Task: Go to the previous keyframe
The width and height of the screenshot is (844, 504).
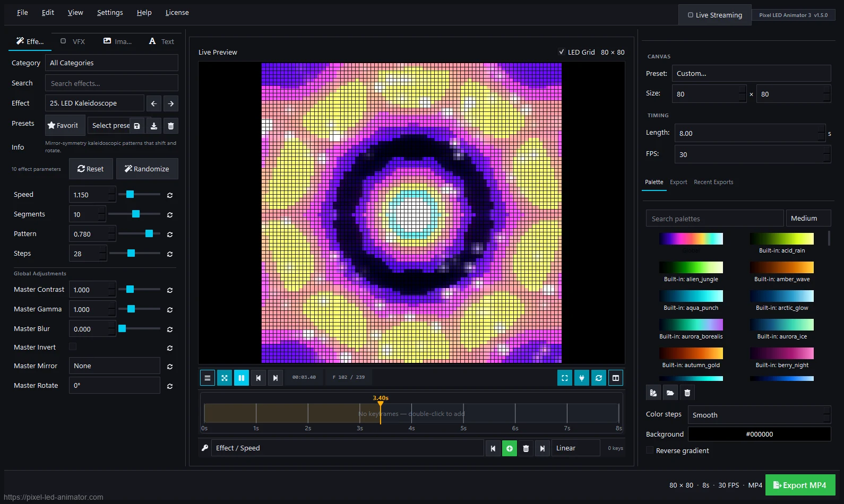Action: [493, 448]
